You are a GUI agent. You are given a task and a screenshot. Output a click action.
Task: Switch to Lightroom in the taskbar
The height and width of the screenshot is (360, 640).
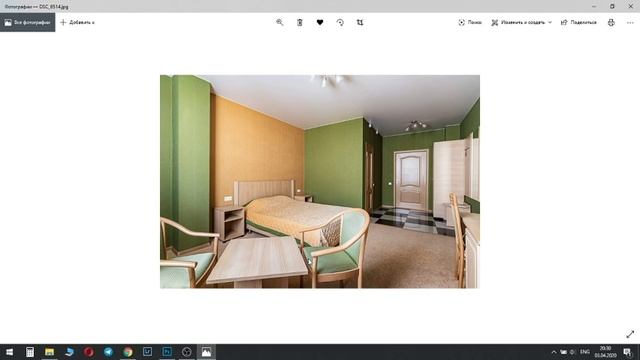[x=147, y=352]
